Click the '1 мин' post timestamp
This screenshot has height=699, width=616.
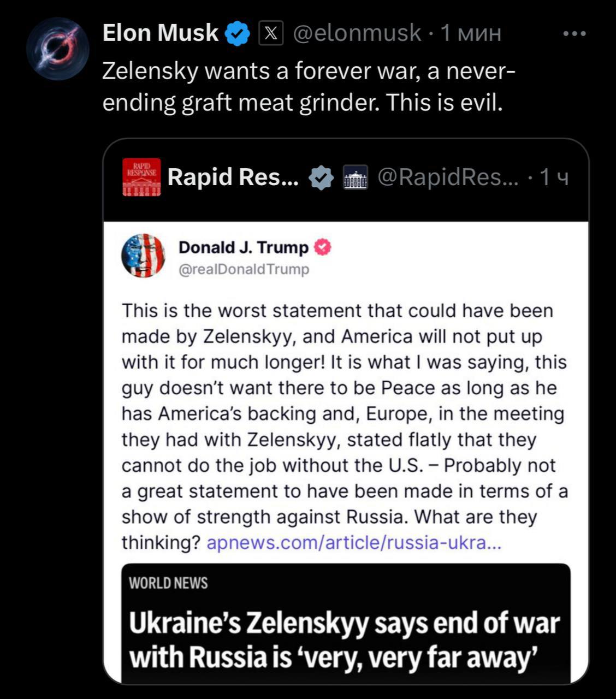click(x=471, y=33)
